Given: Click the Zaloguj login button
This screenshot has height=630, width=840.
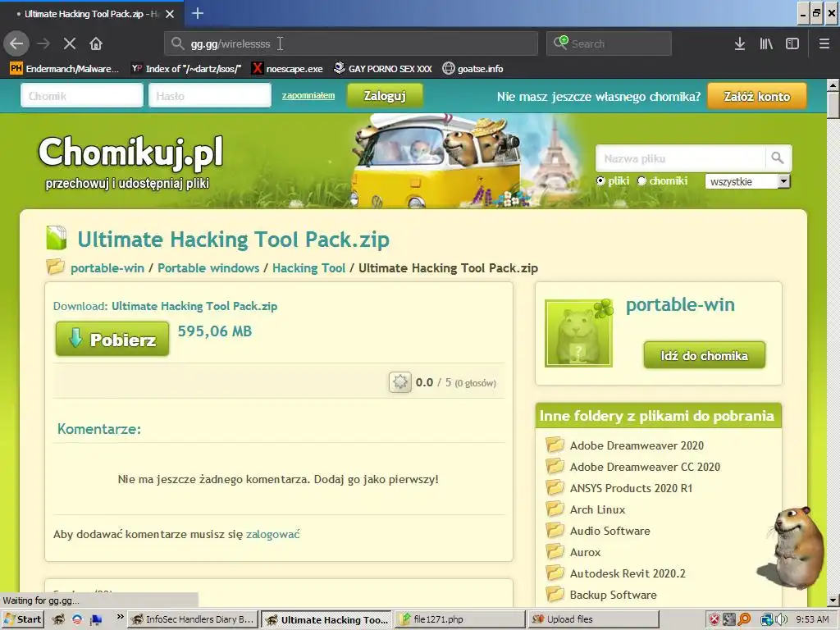Looking at the screenshot, I should 386,96.
